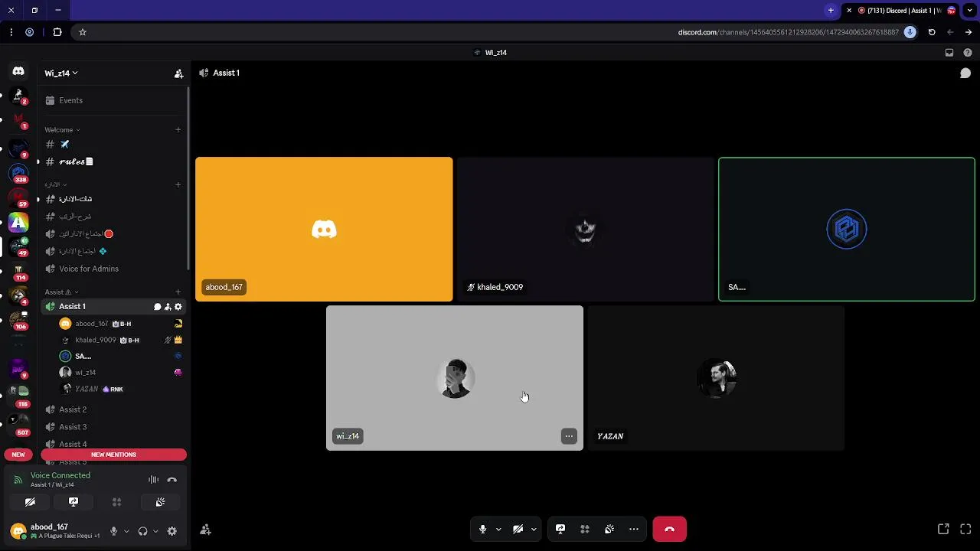980x551 pixels.
Task: Open Assist 1 channel settings gear
Action: pyautogui.click(x=178, y=307)
